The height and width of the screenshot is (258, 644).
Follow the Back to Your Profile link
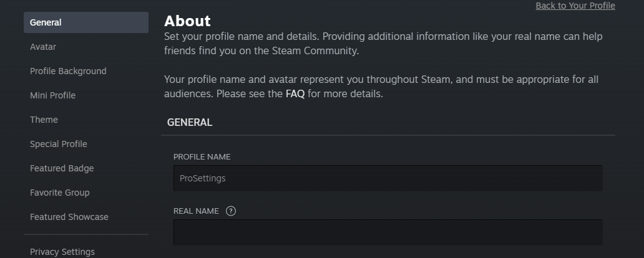tap(575, 6)
